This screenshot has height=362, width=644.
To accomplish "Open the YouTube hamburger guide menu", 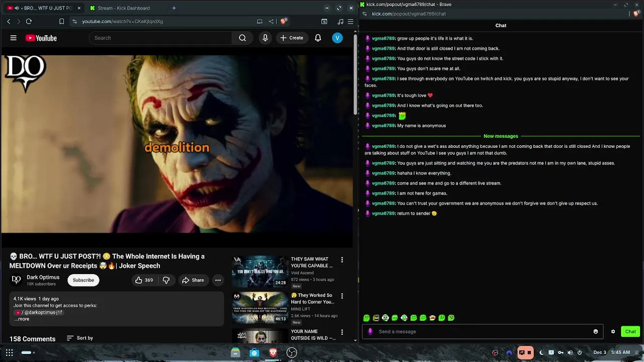I will point(14,38).
